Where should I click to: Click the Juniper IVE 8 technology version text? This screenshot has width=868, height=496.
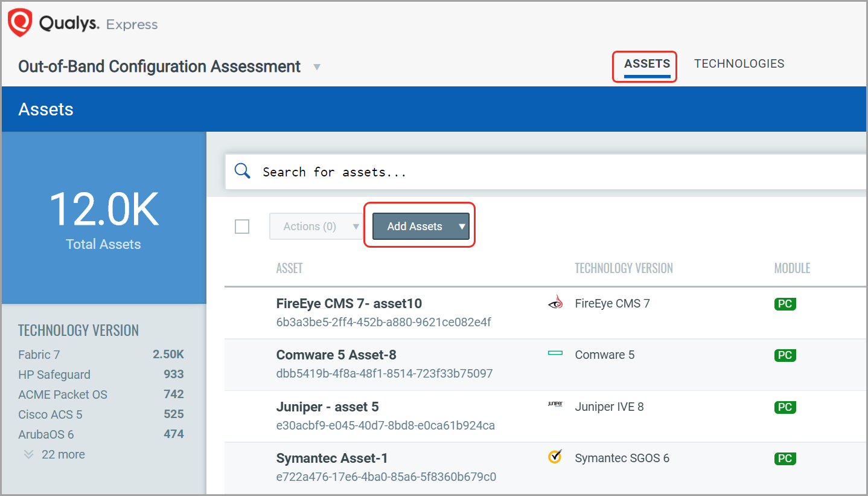point(609,407)
